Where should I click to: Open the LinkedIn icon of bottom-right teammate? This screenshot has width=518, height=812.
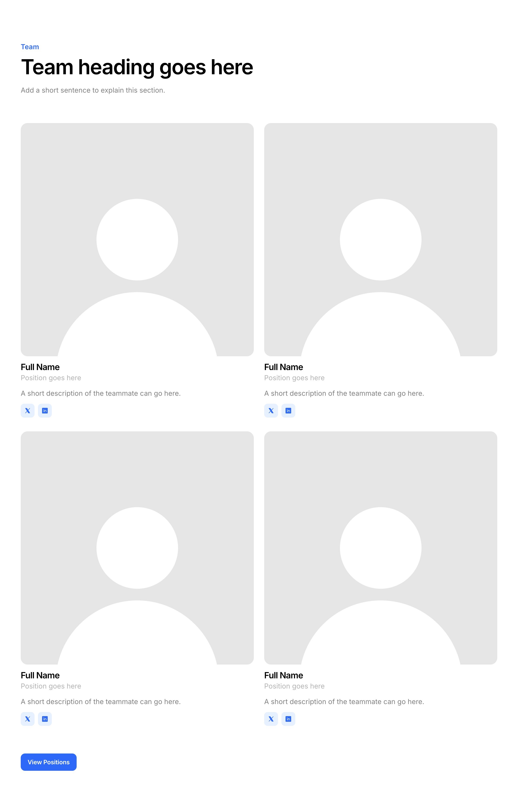pos(288,719)
